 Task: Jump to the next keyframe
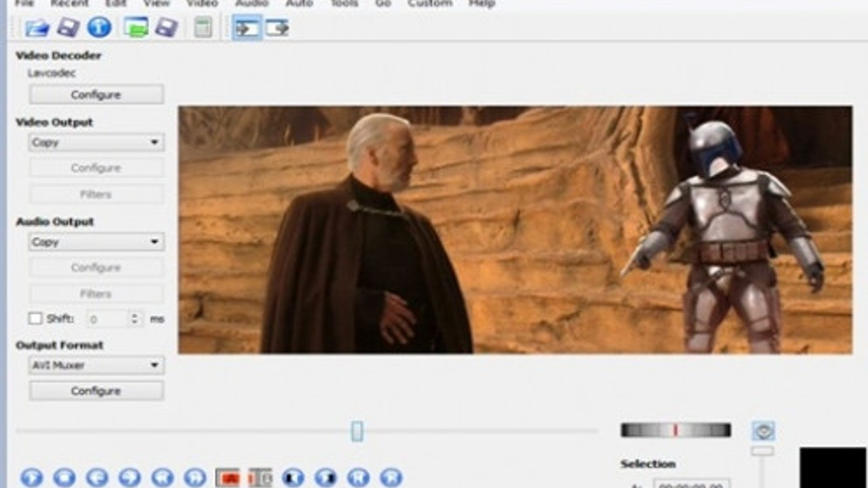(195, 477)
